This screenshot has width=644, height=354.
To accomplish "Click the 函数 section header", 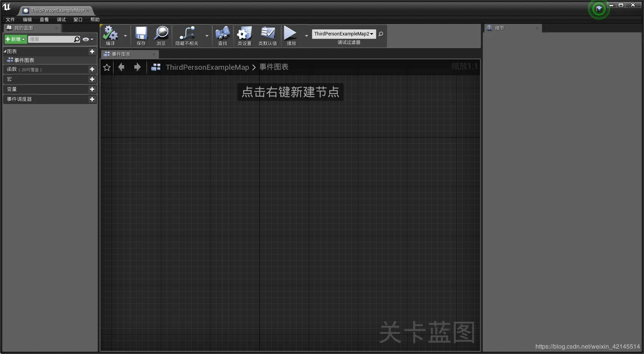I will (x=50, y=69).
